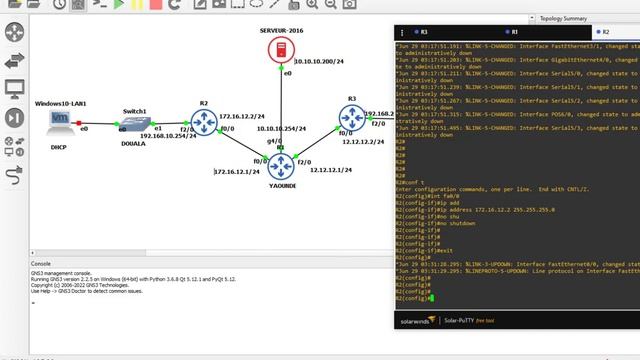The image size is (640, 360).
Task: Click the Solarwinds logo in Solar-PuTTY footer
Action: tap(418, 320)
